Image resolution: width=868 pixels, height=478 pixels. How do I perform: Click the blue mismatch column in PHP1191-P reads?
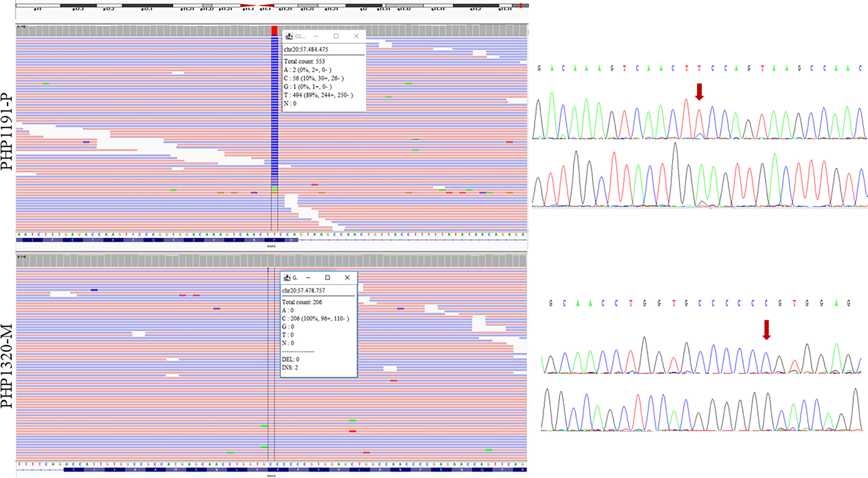(x=274, y=111)
